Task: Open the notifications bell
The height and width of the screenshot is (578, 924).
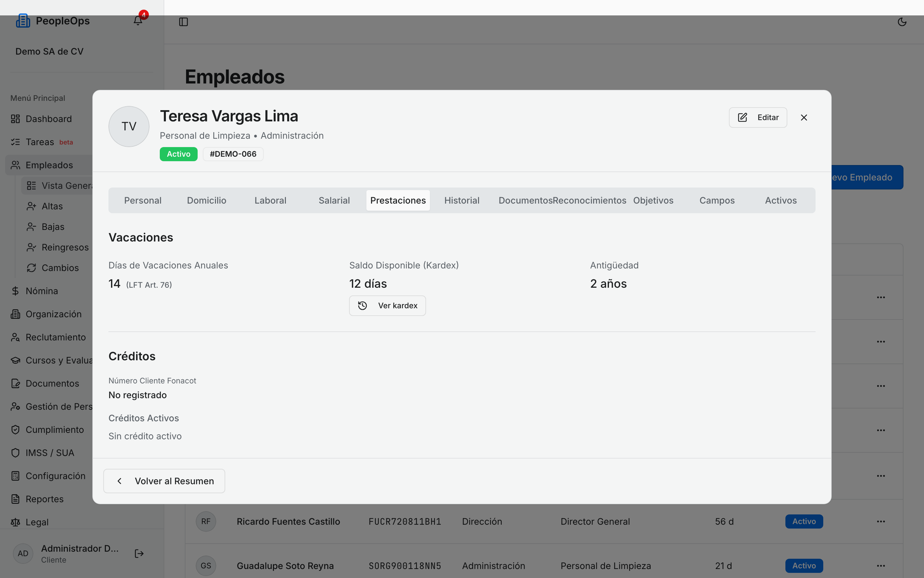Action: pos(138,21)
